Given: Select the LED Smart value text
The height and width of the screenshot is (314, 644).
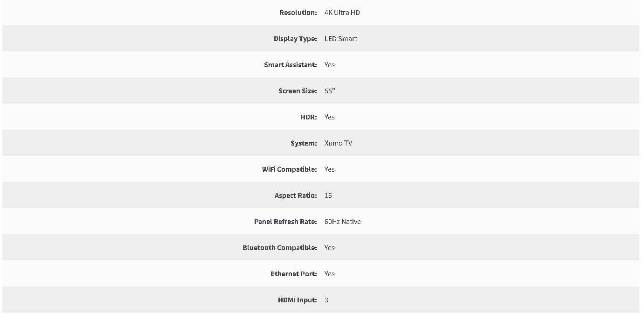Looking at the screenshot, I should (341, 39).
